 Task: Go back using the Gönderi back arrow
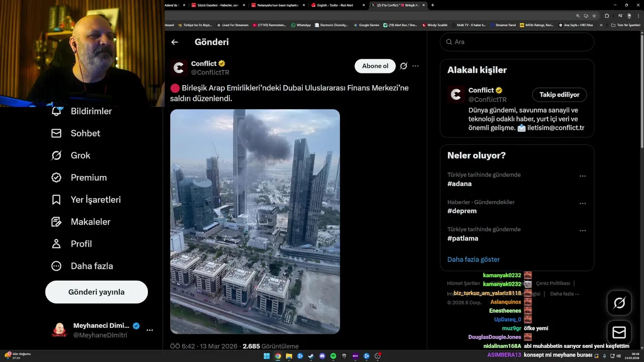175,42
